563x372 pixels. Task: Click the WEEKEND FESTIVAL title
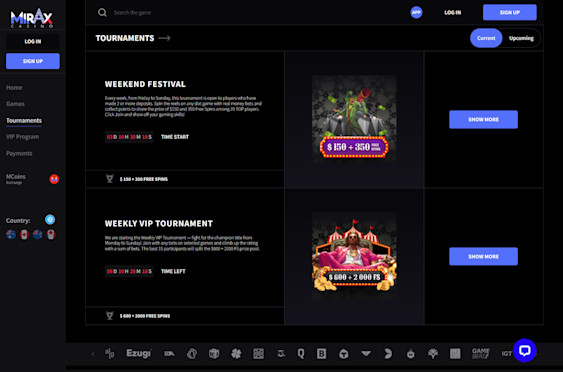tap(145, 84)
